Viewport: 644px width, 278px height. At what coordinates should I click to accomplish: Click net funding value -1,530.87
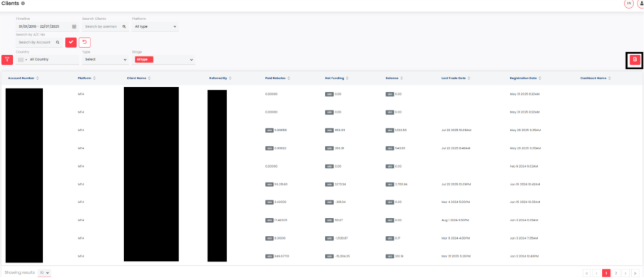point(342,238)
